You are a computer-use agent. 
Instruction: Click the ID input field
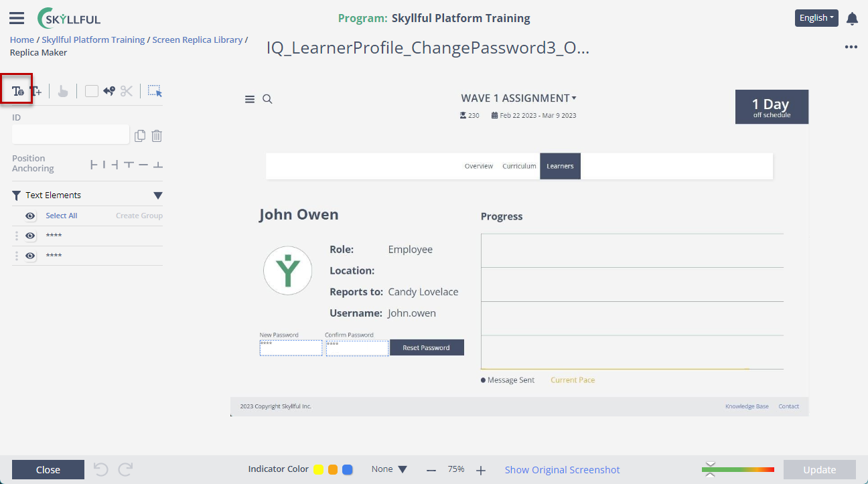click(70, 135)
